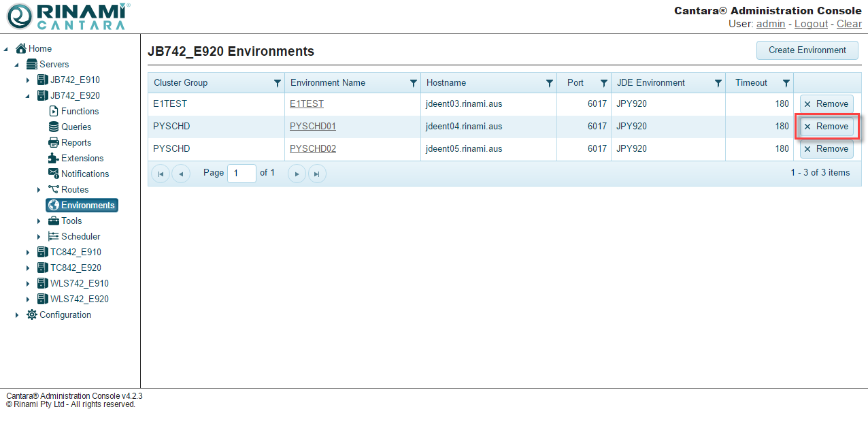
Task: Expand the Configuration tree node
Action: coord(17,315)
